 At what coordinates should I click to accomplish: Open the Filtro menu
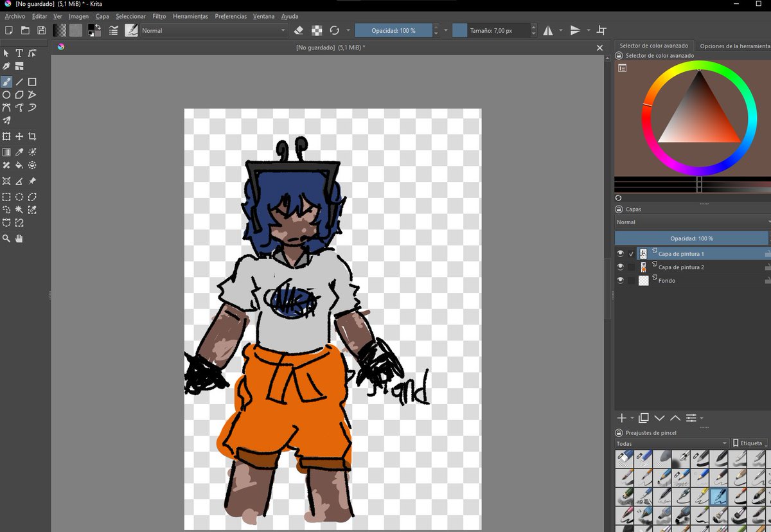pyautogui.click(x=159, y=16)
